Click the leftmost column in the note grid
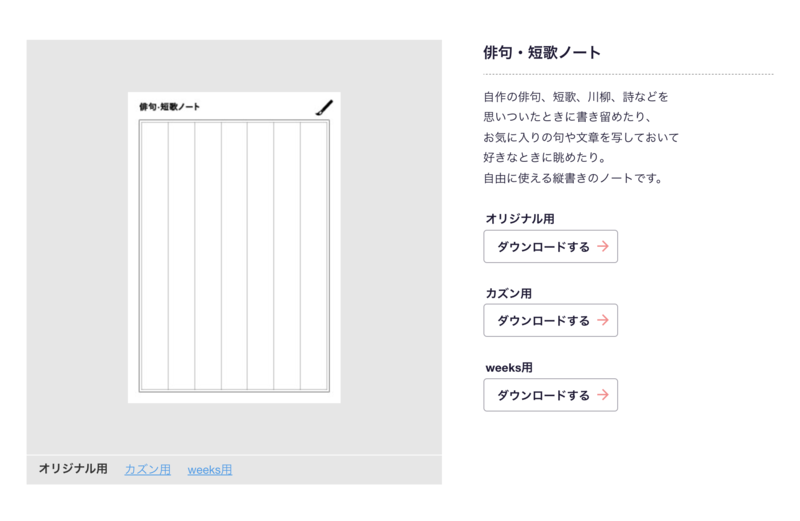 click(x=154, y=255)
